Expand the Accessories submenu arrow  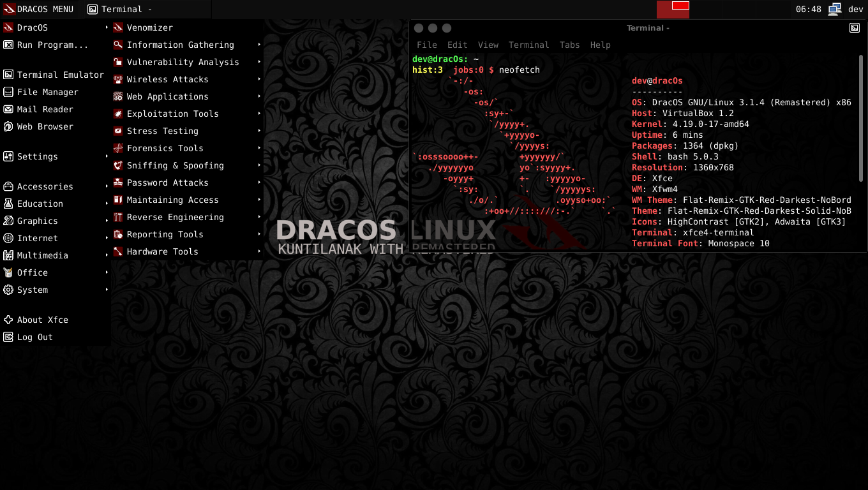pyautogui.click(x=107, y=186)
